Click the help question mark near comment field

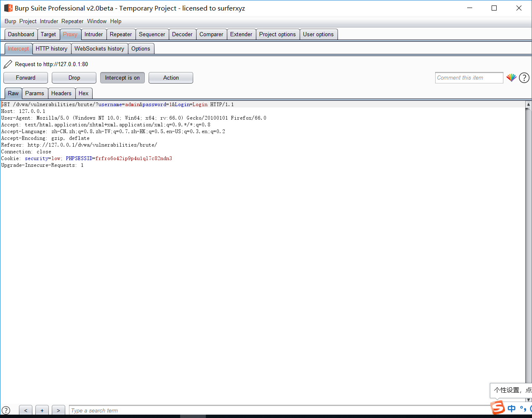[524, 78]
